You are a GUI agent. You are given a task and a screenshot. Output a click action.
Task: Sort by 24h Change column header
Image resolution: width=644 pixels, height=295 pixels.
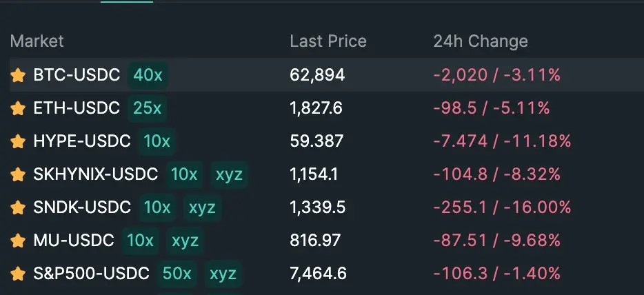(x=481, y=41)
